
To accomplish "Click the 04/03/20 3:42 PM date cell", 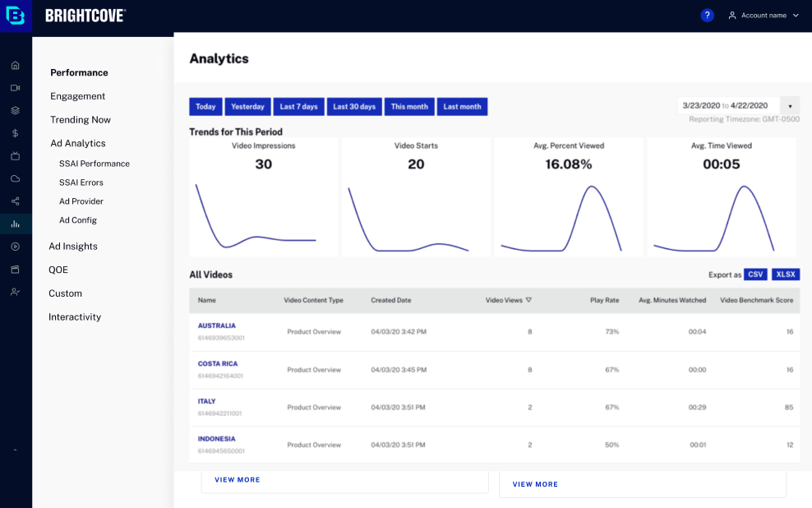I will (x=399, y=332).
